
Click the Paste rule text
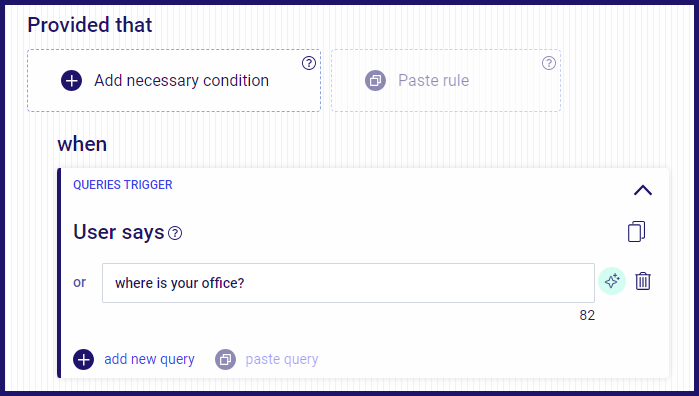pos(433,81)
